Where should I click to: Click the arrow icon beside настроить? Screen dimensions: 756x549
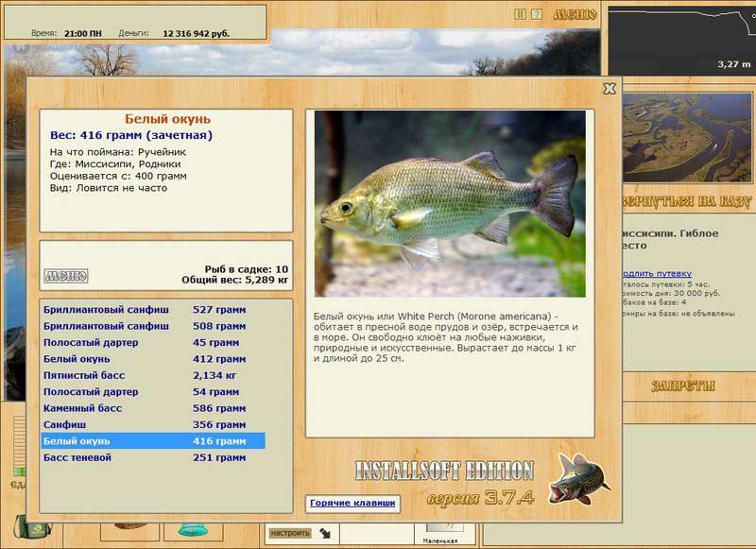pos(325,533)
